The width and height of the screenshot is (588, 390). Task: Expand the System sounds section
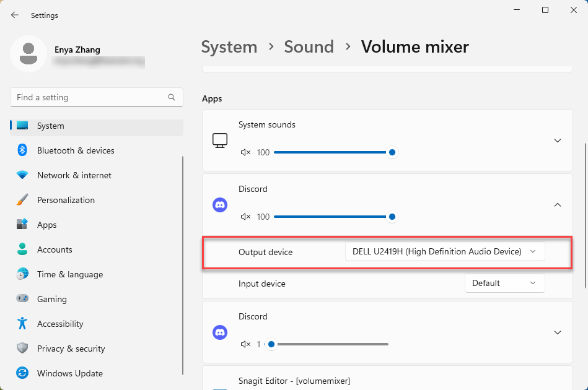557,141
